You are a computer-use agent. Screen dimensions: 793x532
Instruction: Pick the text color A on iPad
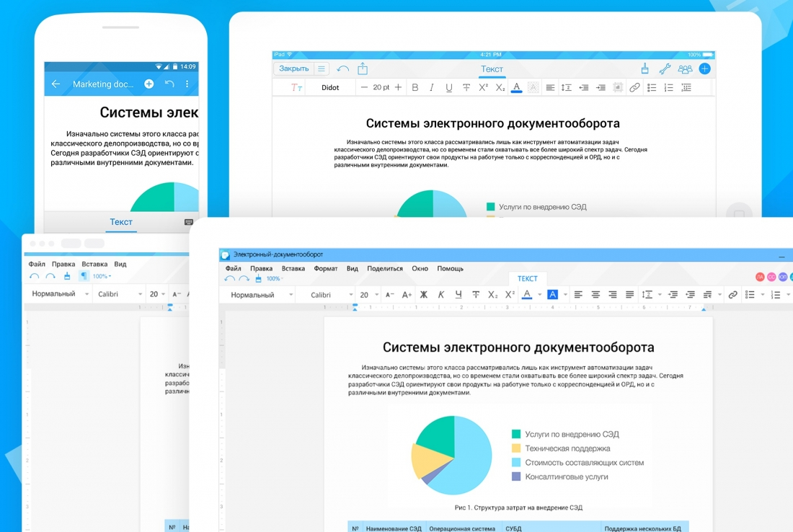pos(516,88)
